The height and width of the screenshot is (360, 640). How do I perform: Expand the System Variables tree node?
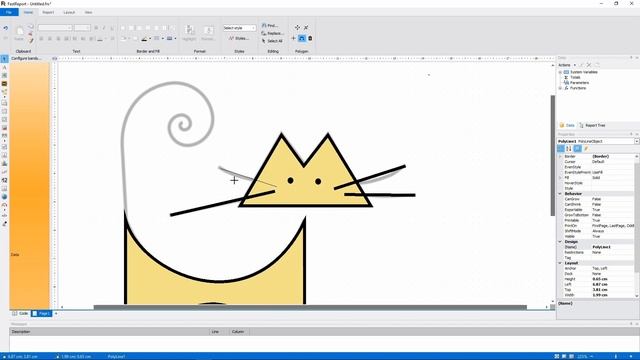coord(560,72)
